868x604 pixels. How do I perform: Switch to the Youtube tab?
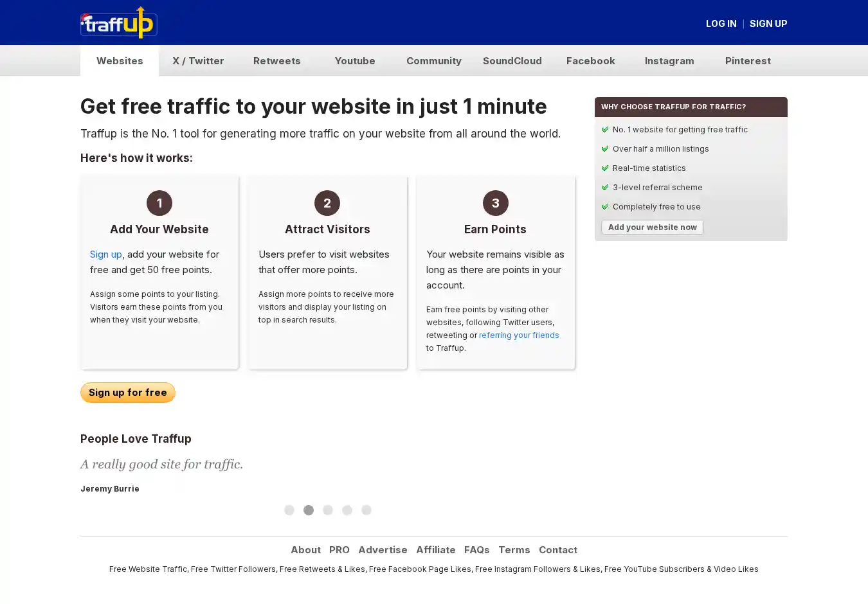[x=355, y=61]
